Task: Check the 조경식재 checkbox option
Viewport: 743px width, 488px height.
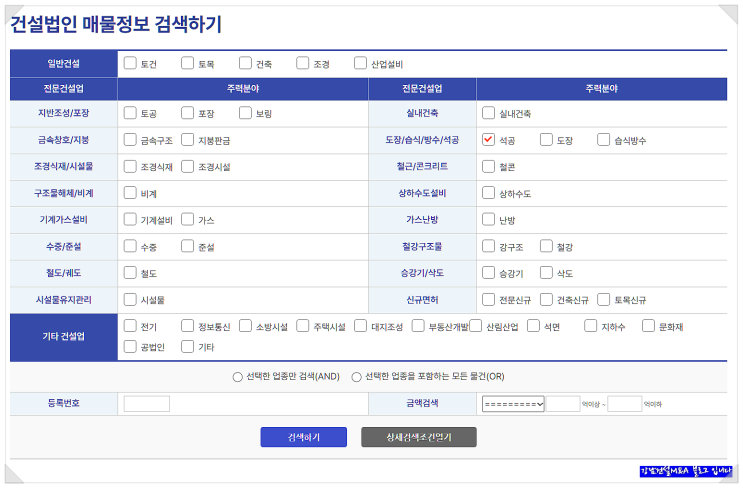Action: (x=130, y=166)
